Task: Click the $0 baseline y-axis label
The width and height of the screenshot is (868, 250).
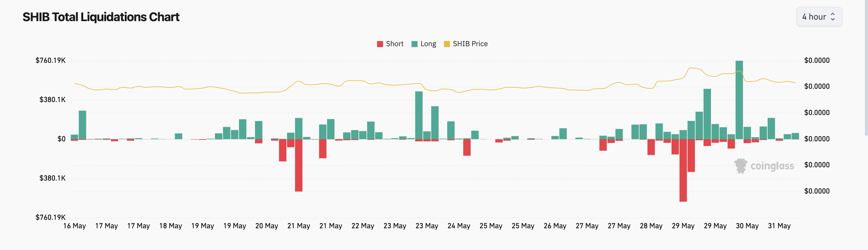Action: 61,139
